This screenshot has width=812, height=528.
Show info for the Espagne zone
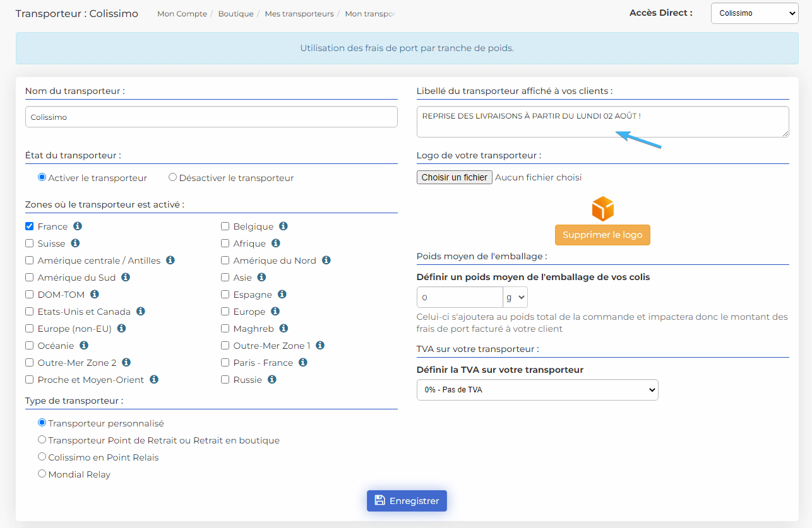tap(282, 294)
